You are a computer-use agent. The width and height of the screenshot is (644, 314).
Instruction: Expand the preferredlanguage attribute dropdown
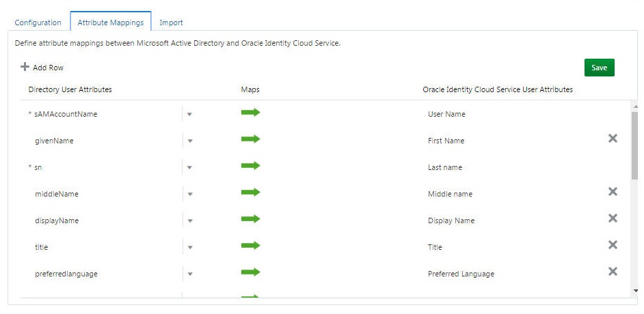click(189, 274)
